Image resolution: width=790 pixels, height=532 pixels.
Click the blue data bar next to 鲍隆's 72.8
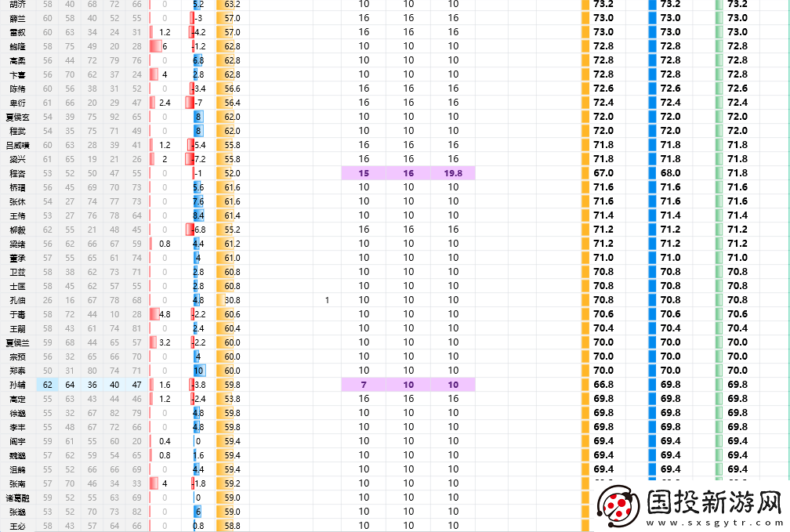tap(652, 46)
